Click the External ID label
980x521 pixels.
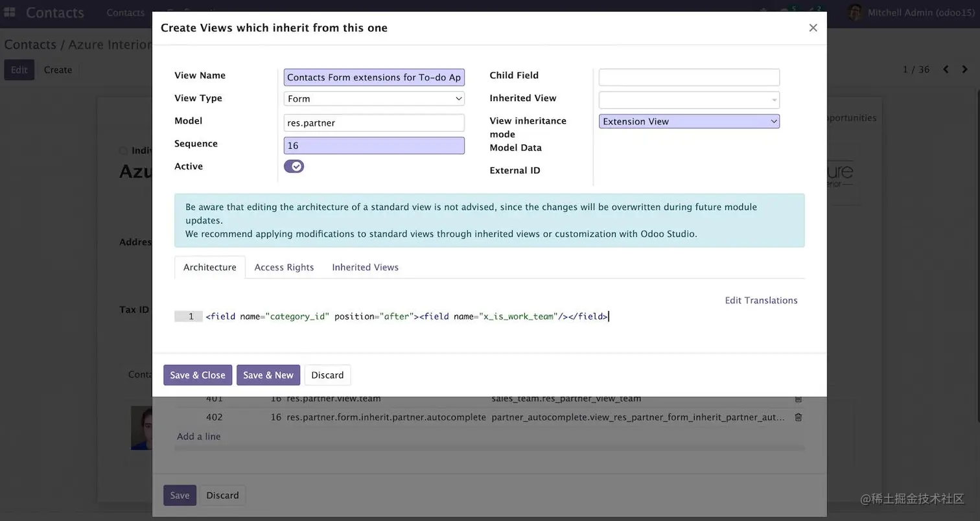pos(515,170)
